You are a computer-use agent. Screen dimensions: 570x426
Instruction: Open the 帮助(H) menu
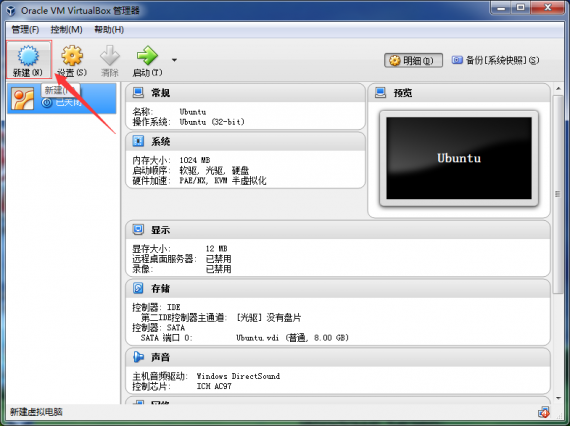[x=109, y=29]
